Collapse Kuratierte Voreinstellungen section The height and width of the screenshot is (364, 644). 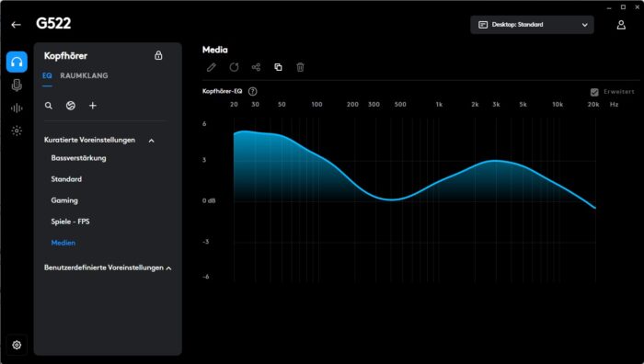tap(152, 141)
